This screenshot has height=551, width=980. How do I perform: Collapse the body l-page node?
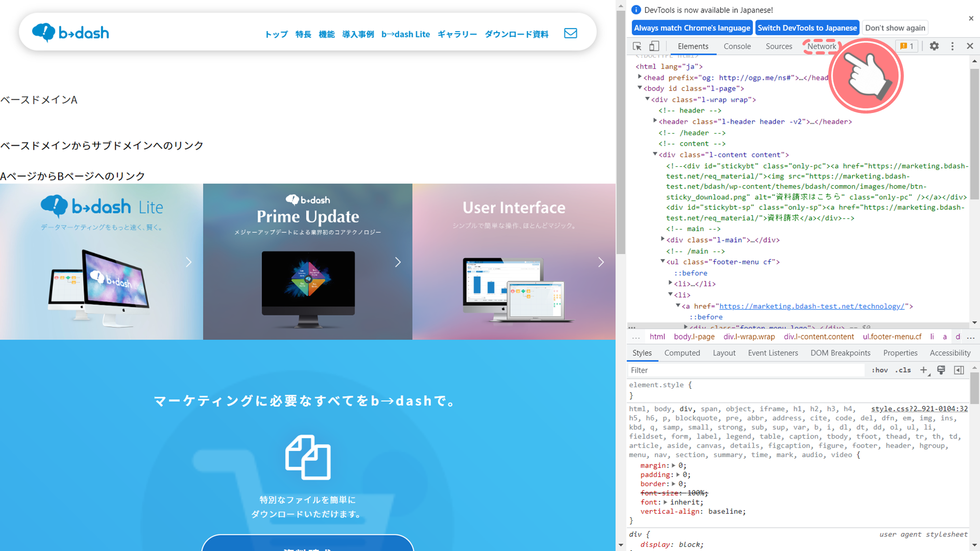[x=640, y=88]
